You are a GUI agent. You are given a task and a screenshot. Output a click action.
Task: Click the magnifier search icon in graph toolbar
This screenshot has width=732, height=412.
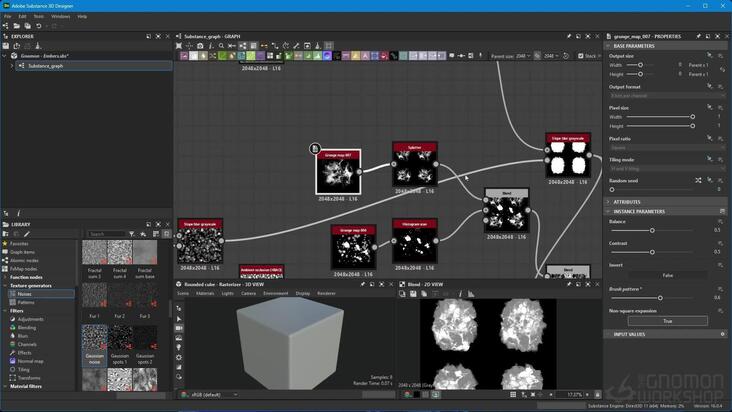coord(221,46)
